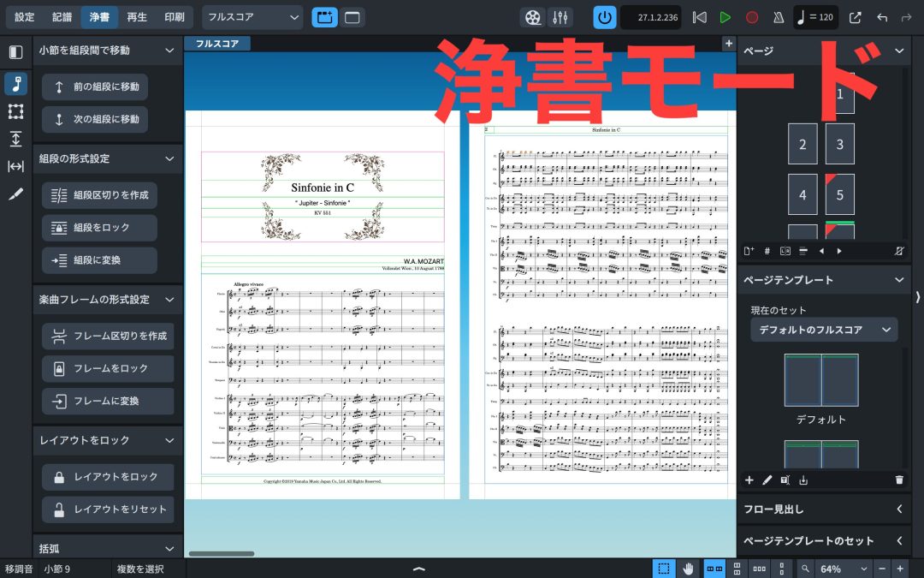The image size is (924, 578).
Task: Switch to 記譜 mode
Action: [x=62, y=18]
